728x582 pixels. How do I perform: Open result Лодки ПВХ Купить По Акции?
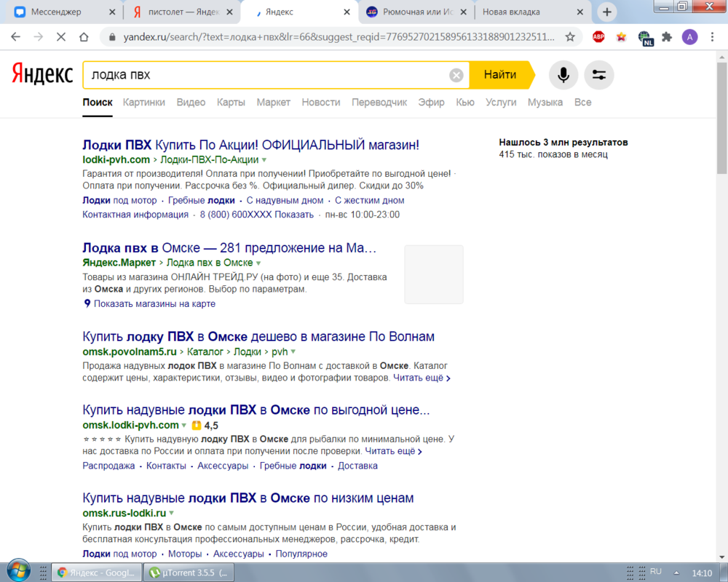(250, 145)
